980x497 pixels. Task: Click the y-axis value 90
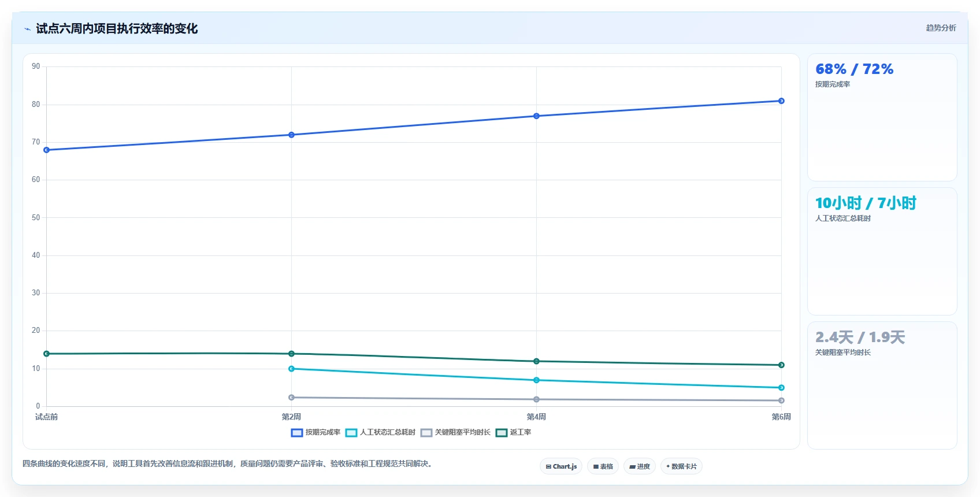coord(36,66)
